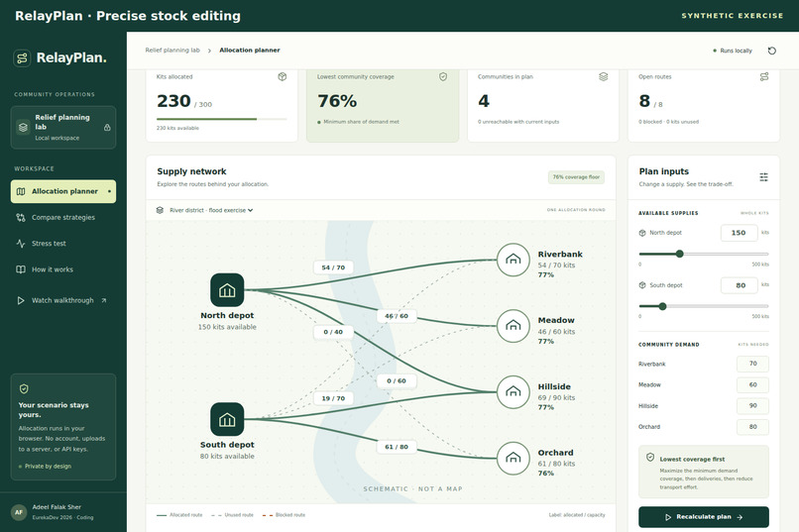Click the Hillside demand input field
The width and height of the screenshot is (799, 532).
[752, 406]
